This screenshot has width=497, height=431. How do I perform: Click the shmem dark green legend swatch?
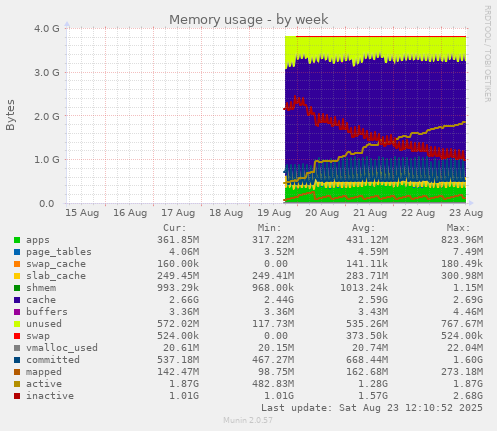point(17,288)
